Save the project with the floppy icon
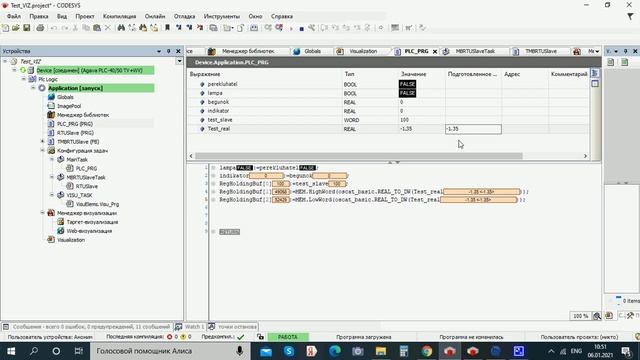 click(27, 28)
